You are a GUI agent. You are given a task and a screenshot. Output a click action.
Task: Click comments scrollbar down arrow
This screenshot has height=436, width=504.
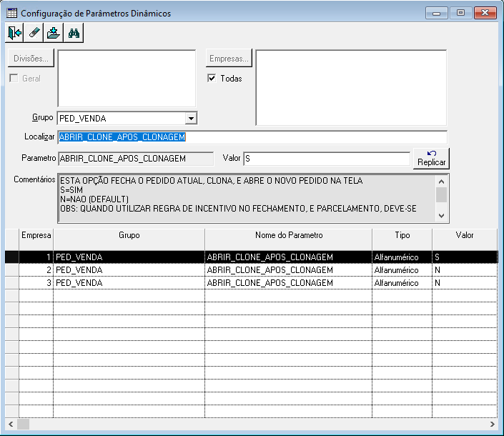(x=441, y=215)
